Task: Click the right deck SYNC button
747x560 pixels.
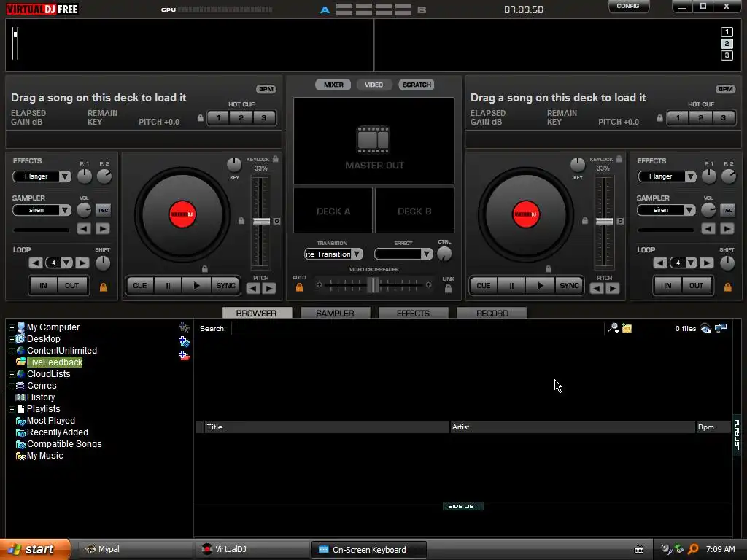Action: click(x=569, y=286)
